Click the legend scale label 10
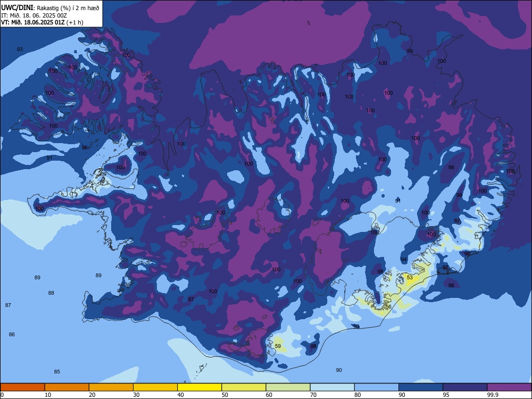The image size is (532, 399). pyautogui.click(x=48, y=395)
